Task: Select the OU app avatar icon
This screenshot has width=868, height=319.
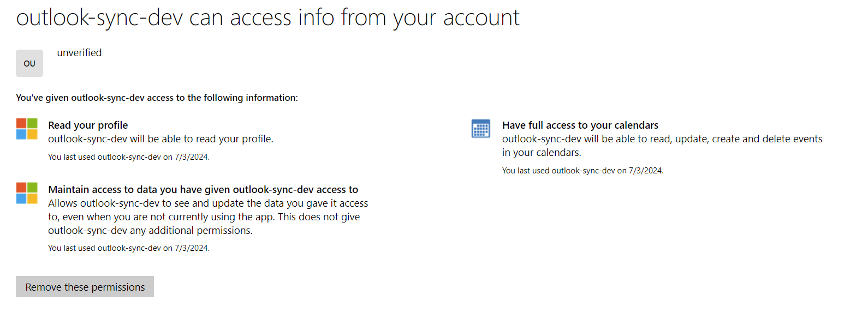Action: 29,63
